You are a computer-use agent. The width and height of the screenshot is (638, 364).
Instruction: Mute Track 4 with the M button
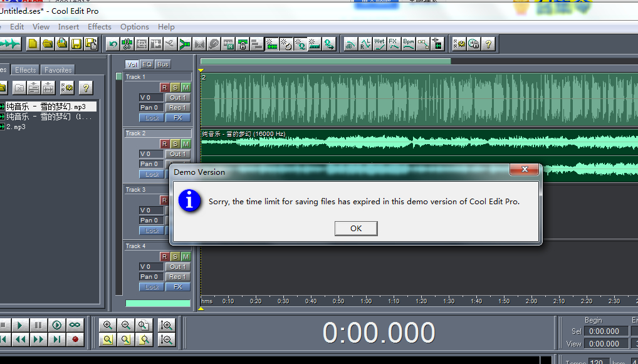(186, 257)
